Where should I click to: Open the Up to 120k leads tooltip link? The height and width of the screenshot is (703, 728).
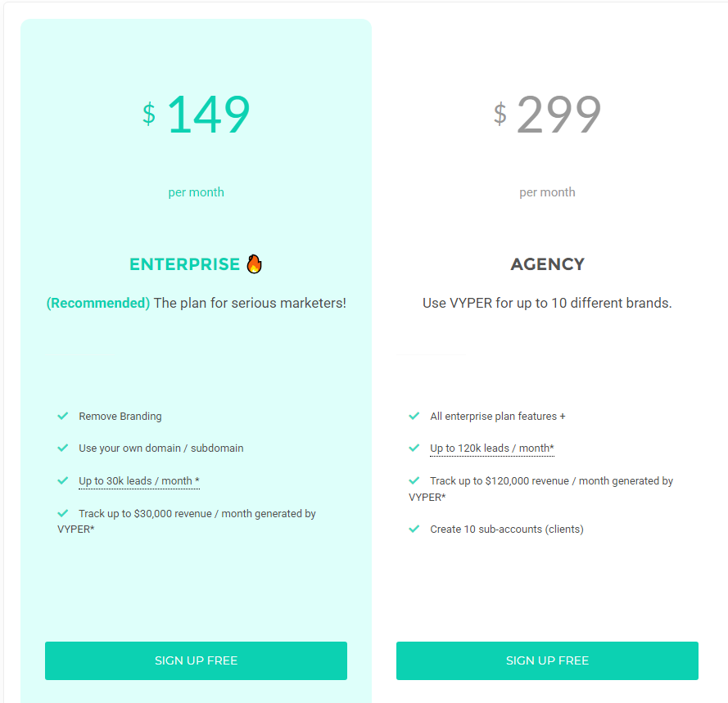[491, 448]
